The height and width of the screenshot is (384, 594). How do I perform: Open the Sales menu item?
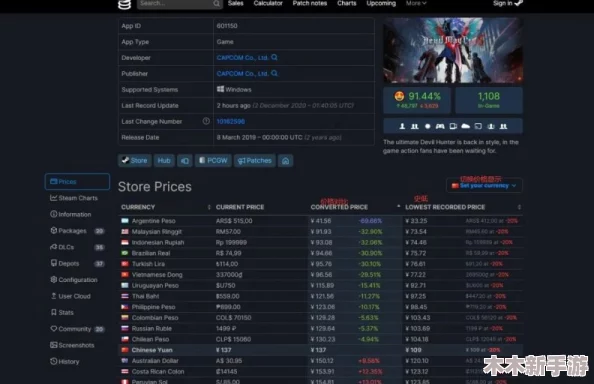pos(236,3)
